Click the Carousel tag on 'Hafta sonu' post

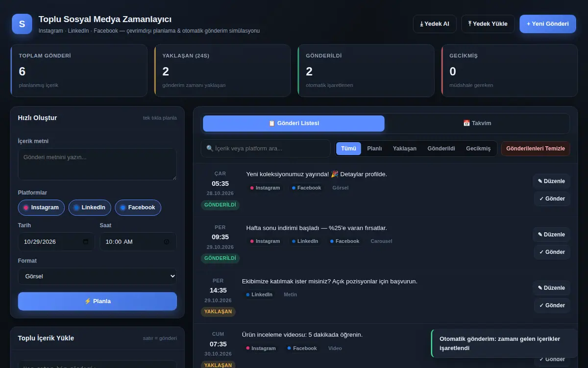(x=382, y=241)
